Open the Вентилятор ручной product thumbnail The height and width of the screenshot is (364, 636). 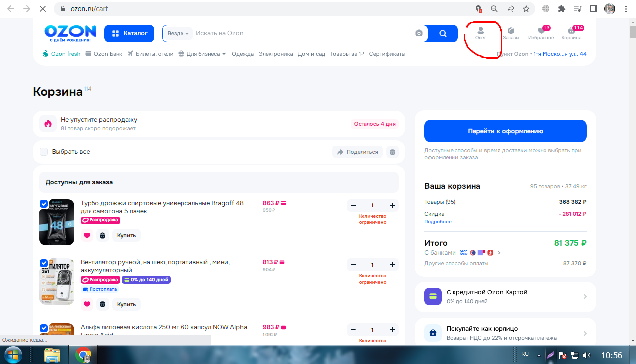pos(57,282)
